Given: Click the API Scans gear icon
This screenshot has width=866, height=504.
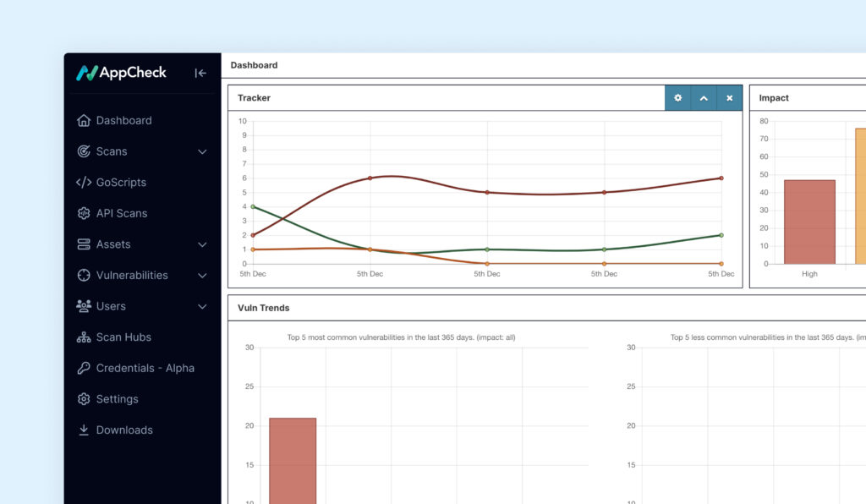Looking at the screenshot, I should tap(84, 213).
